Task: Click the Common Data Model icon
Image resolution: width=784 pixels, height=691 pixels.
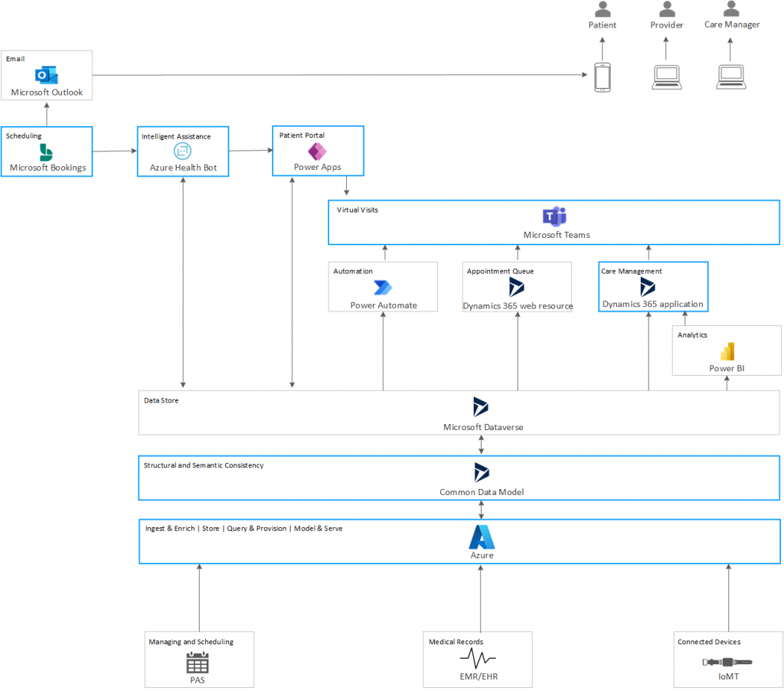Action: (482, 472)
